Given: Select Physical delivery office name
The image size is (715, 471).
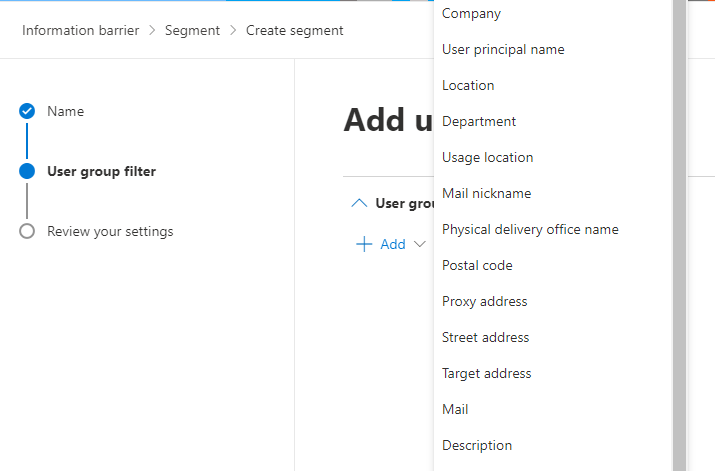Looking at the screenshot, I should (530, 229).
